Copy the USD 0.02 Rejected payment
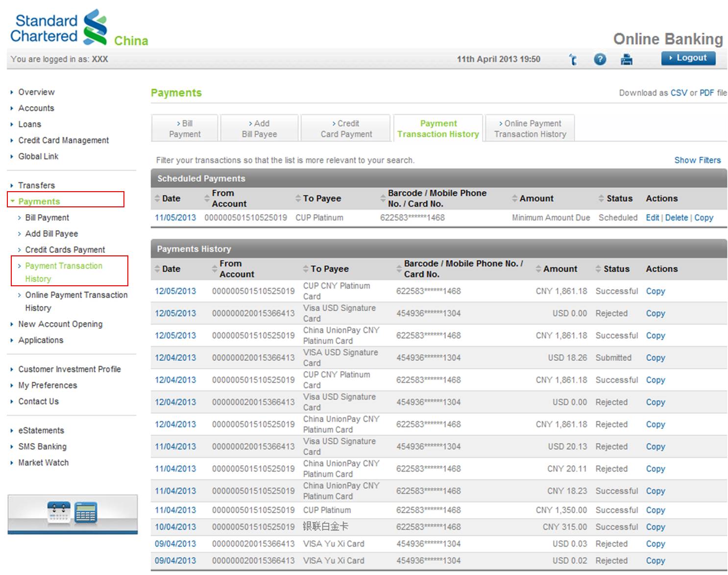The height and width of the screenshot is (575, 728). coord(655,561)
